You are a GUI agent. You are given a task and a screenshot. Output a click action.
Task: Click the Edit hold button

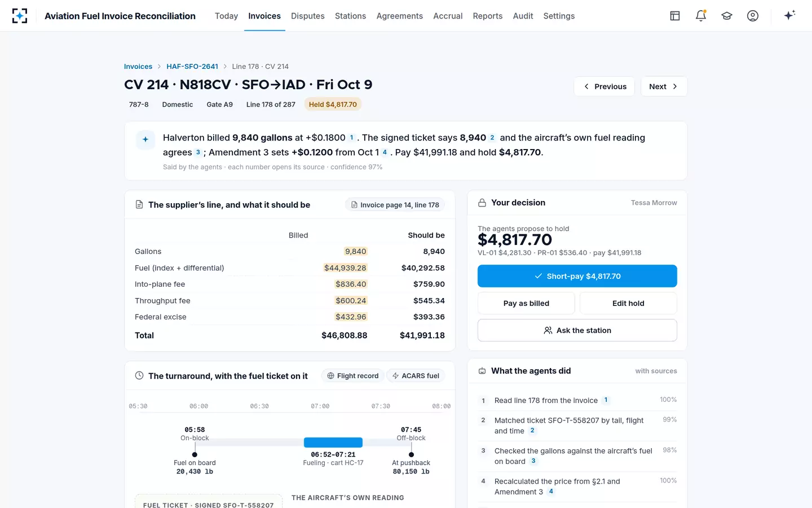(628, 303)
